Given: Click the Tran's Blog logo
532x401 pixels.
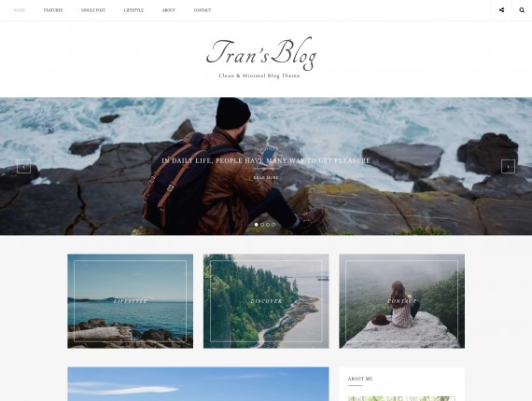Looking at the screenshot, I should [x=261, y=54].
